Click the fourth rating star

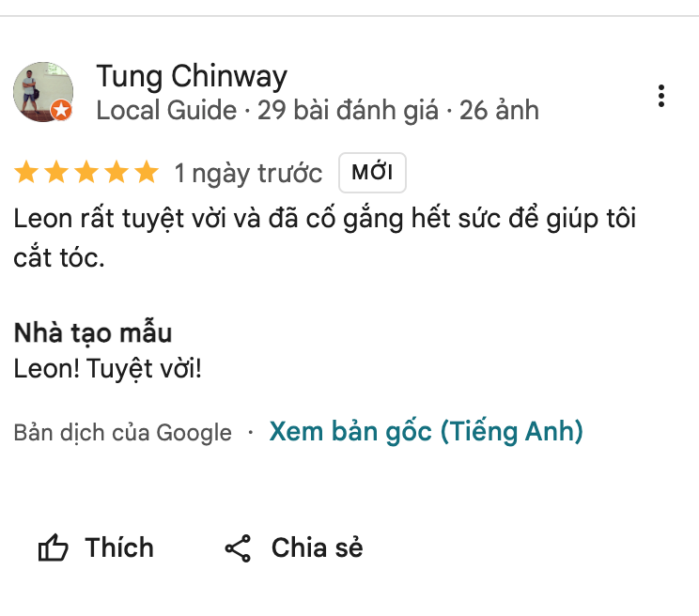[x=116, y=173]
